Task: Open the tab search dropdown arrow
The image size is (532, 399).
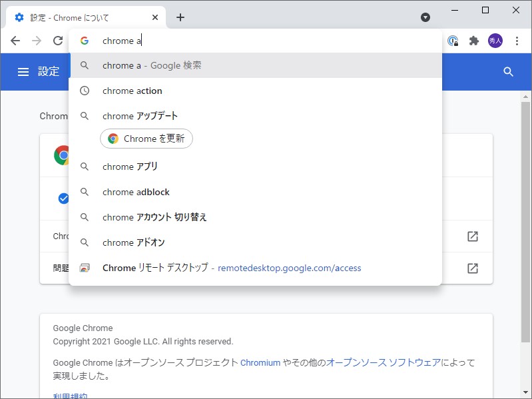Action: point(425,17)
